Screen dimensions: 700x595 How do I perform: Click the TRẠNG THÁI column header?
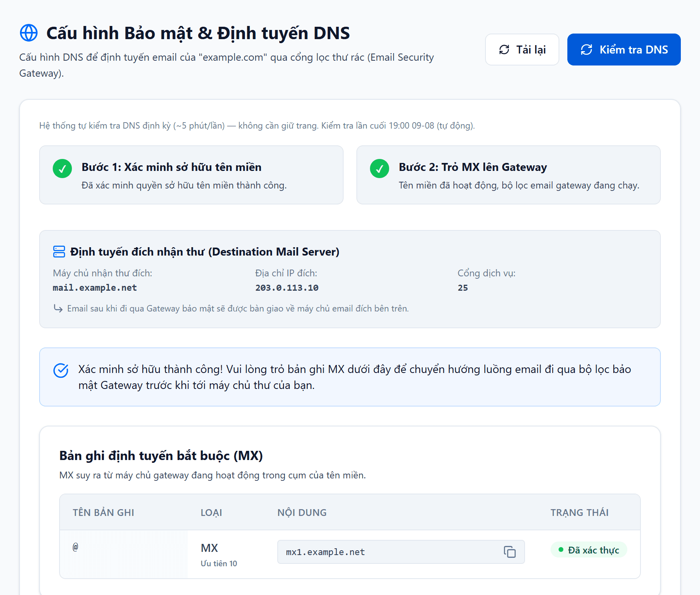pos(580,512)
